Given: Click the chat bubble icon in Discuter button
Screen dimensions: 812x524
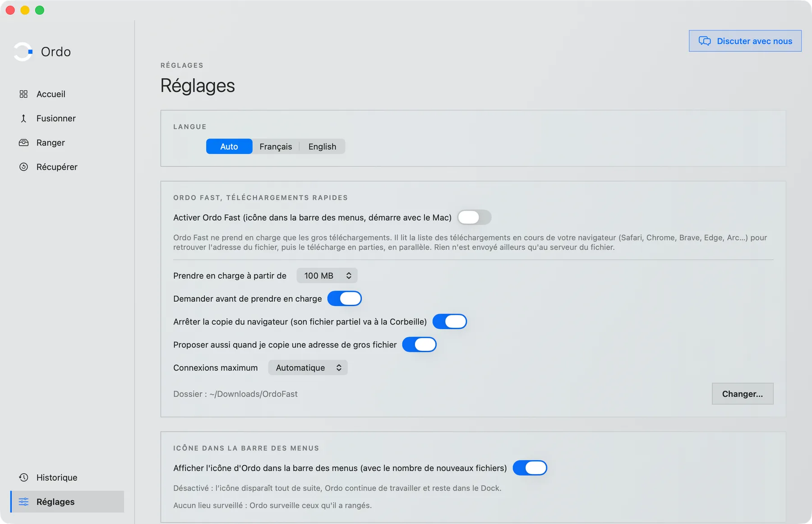Looking at the screenshot, I should [705, 41].
